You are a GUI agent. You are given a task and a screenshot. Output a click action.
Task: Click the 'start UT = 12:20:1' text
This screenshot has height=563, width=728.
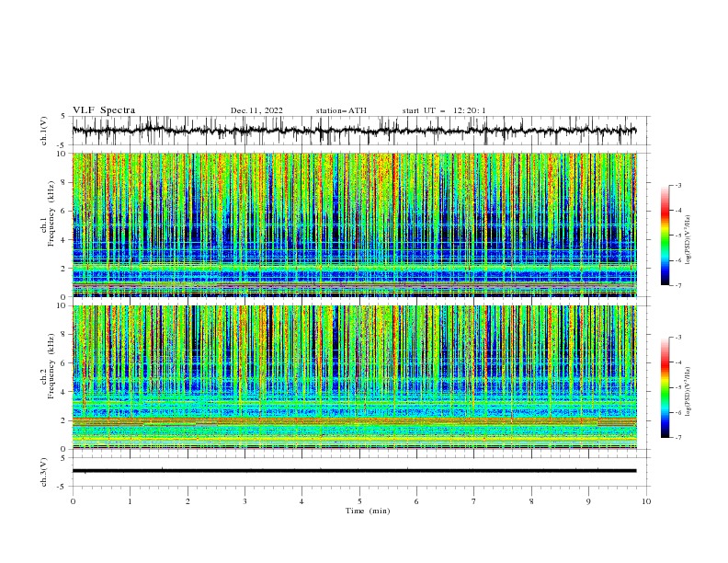(x=444, y=110)
